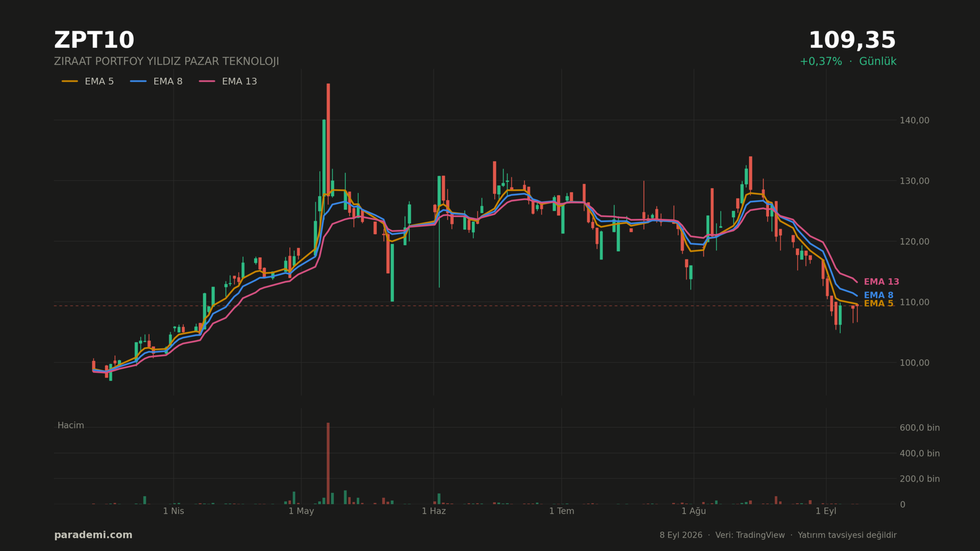Screen dimensions: 980x551
Task: Click the ZIRAAT PORTFOY YILDIZ PAZAR TEKNOLOJI subtitle
Action: (x=167, y=62)
